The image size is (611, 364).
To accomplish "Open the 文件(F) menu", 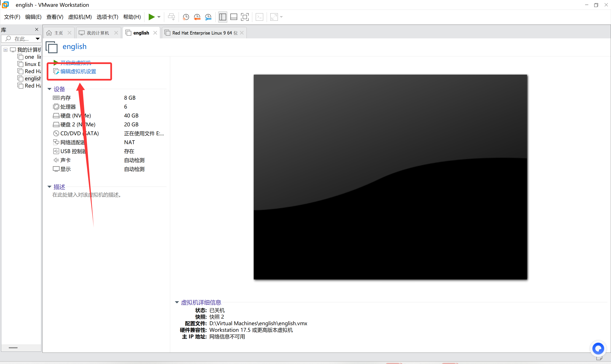I will pos(12,17).
